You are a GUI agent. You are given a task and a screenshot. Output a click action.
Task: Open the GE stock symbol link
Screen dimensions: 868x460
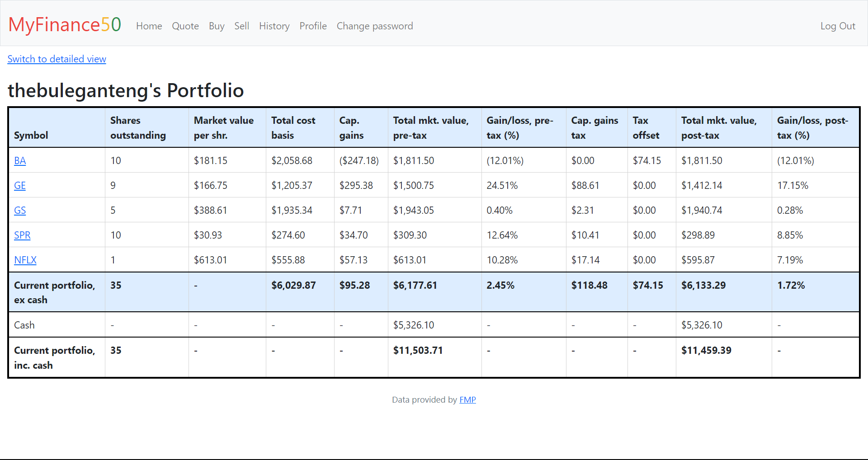20,185
